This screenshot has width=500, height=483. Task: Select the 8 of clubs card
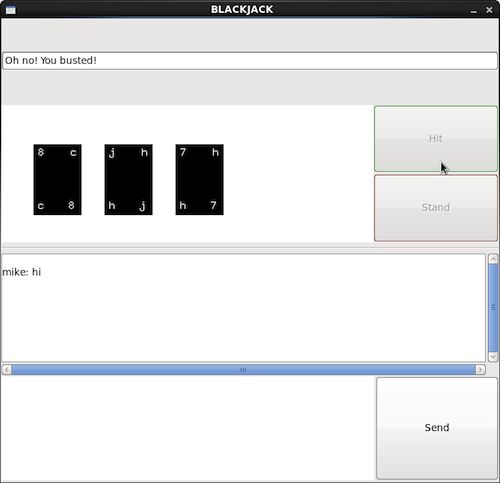(57, 180)
